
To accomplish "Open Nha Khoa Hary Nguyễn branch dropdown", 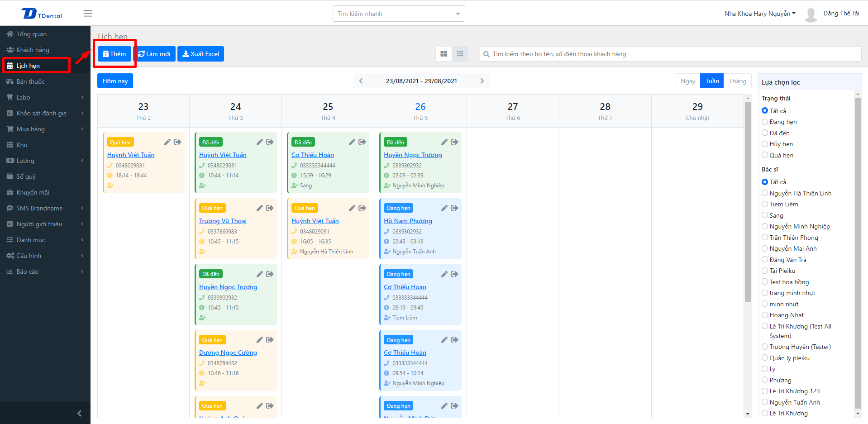I will [759, 14].
